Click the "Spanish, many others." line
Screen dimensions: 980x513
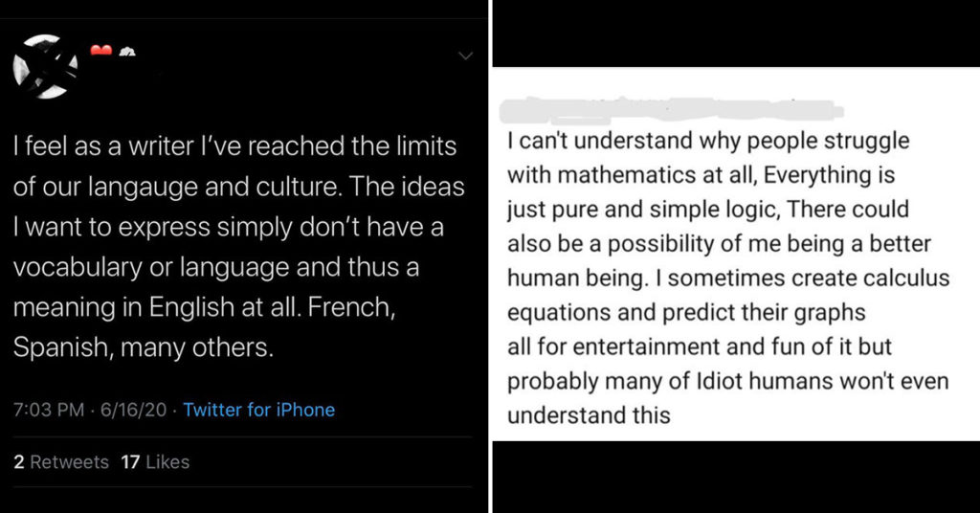[x=144, y=347]
